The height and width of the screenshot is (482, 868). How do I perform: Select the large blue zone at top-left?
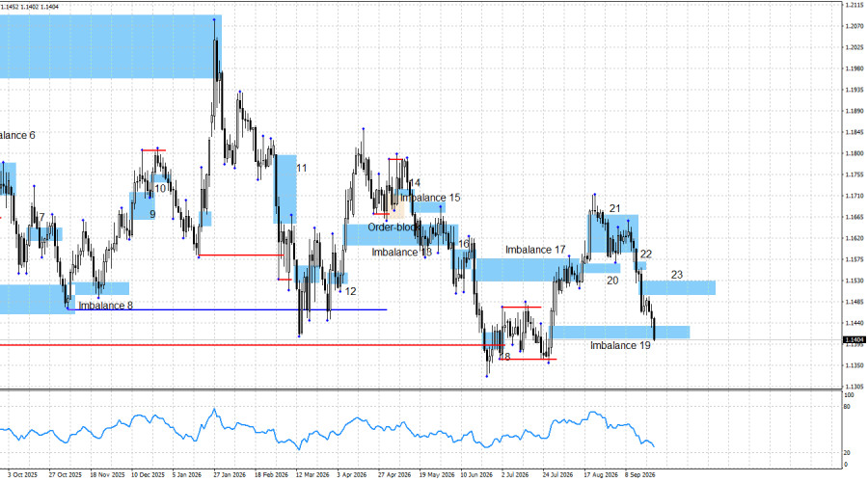coord(111,46)
